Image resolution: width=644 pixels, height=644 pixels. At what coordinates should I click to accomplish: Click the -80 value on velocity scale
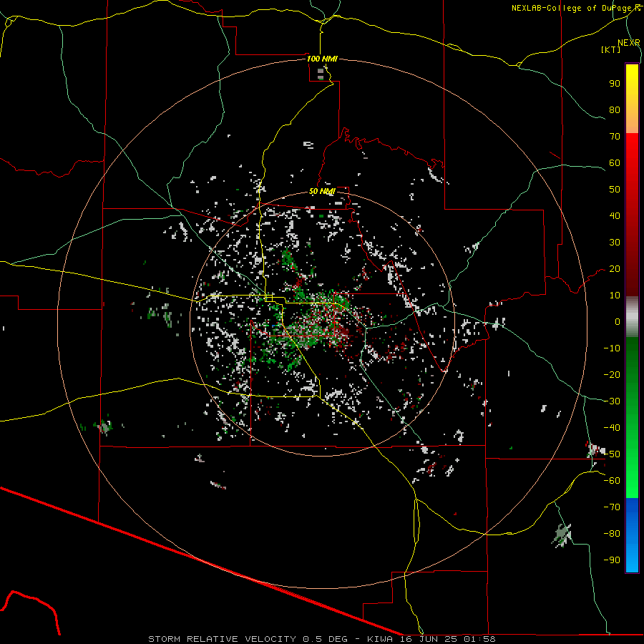(x=612, y=534)
